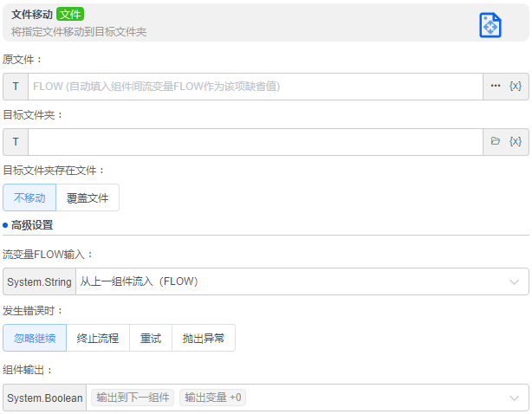Open file browser via ellipsis icon
This screenshot has width=532, height=414.
[x=496, y=87]
